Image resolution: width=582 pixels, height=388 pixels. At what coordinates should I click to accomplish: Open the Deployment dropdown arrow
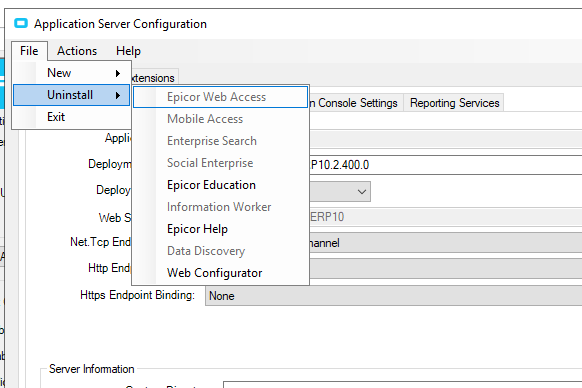362,192
